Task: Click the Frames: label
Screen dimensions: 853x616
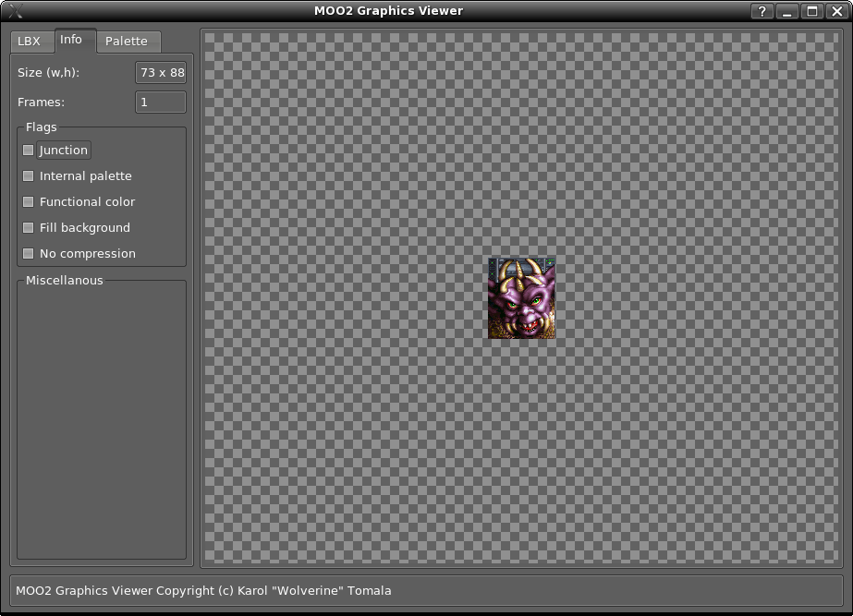Action: point(41,103)
